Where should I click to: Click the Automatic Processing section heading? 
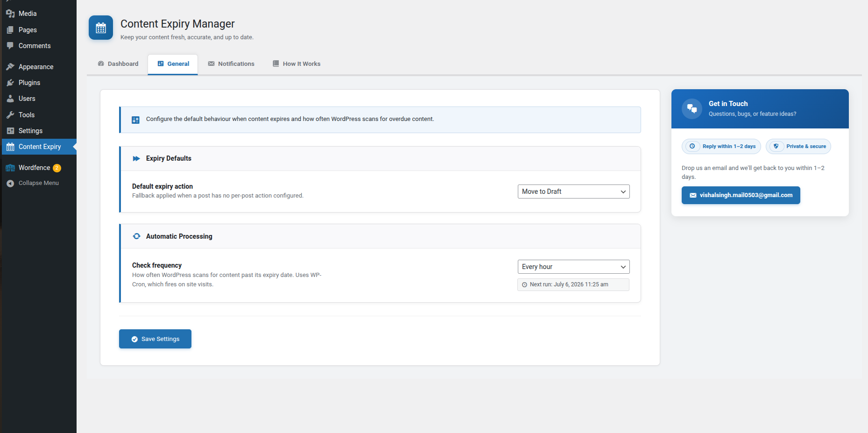pos(179,236)
